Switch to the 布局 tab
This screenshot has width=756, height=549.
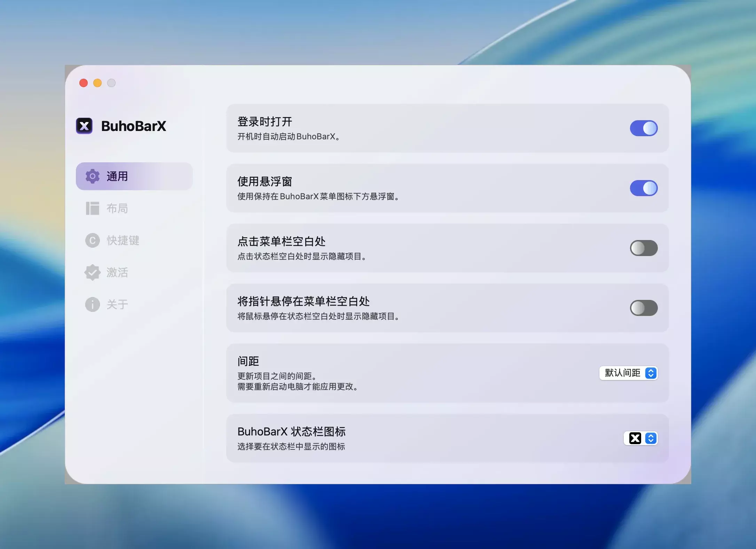tap(117, 208)
